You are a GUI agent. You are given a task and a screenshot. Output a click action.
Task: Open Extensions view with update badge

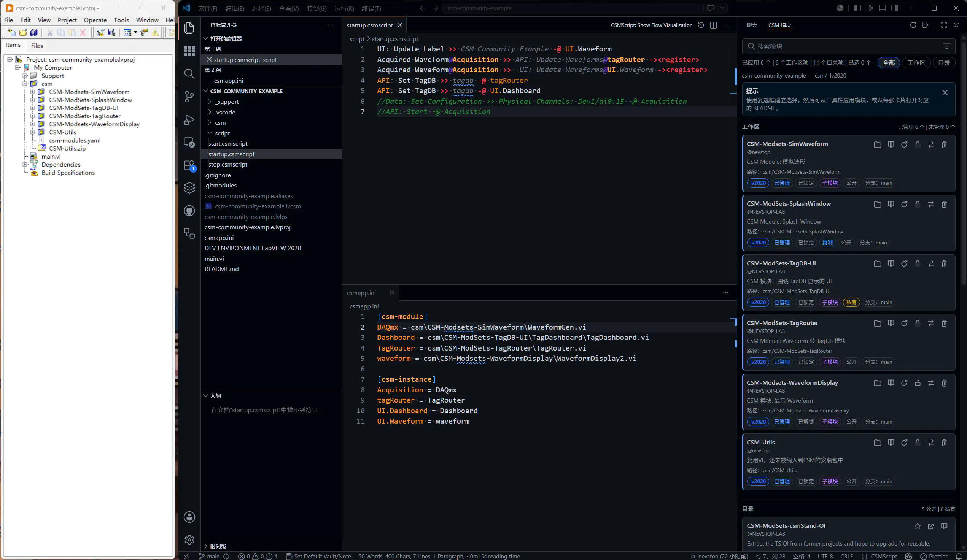189,165
